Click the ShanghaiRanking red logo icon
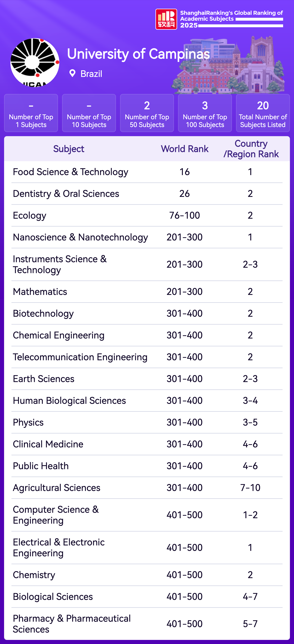 pyautogui.click(x=166, y=19)
